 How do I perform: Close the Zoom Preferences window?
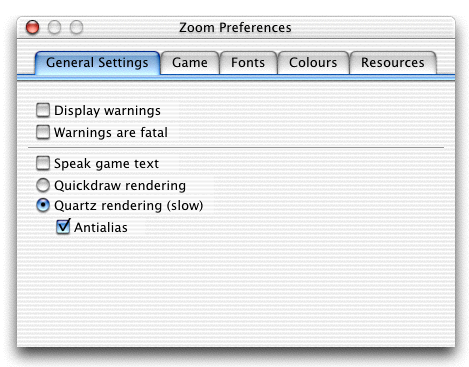(x=33, y=27)
